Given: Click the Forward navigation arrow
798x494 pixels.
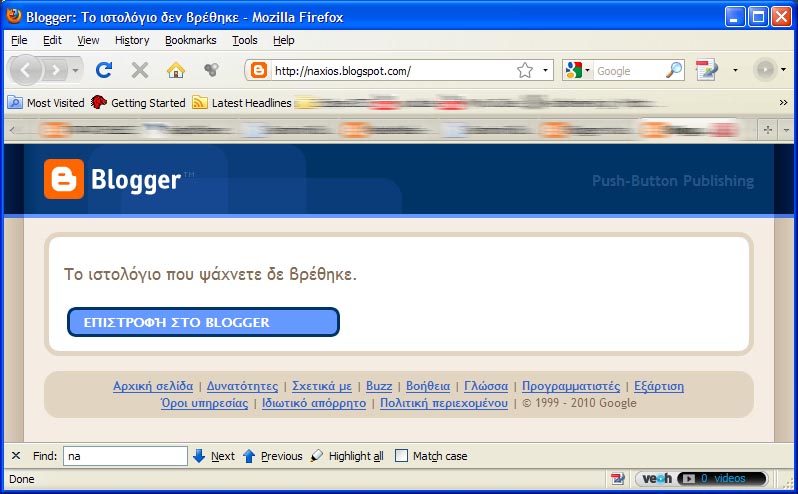Looking at the screenshot, I should click(55, 70).
